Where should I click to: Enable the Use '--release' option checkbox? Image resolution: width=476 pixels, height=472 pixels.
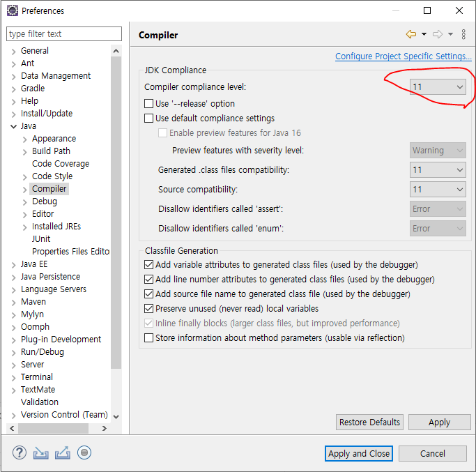(x=148, y=104)
